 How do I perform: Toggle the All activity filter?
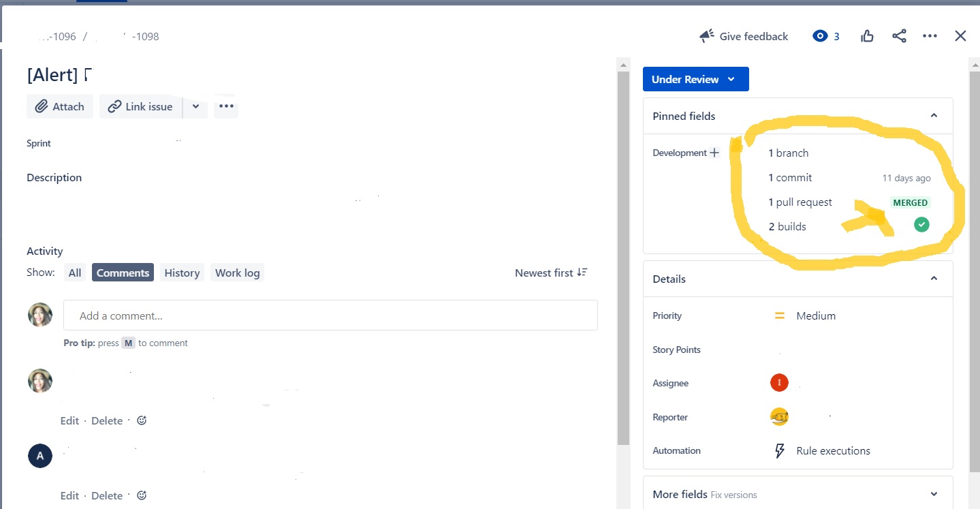(x=75, y=272)
